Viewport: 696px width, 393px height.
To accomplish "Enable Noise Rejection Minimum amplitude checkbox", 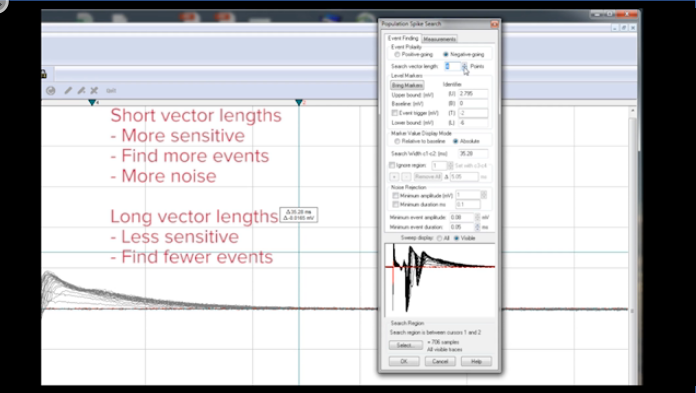I will (x=395, y=195).
